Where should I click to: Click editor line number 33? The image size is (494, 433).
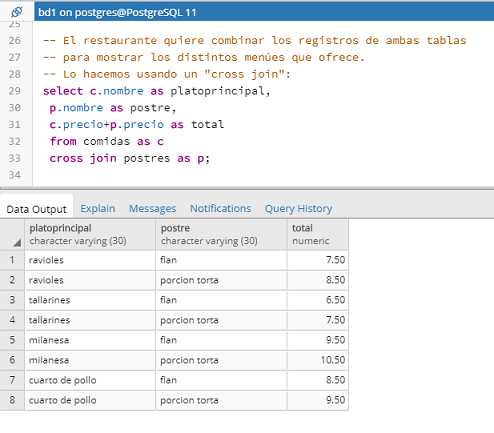click(x=15, y=158)
